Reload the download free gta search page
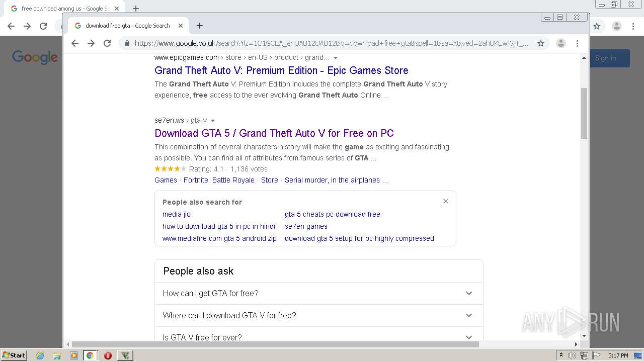The height and width of the screenshot is (362, 644). (x=107, y=43)
